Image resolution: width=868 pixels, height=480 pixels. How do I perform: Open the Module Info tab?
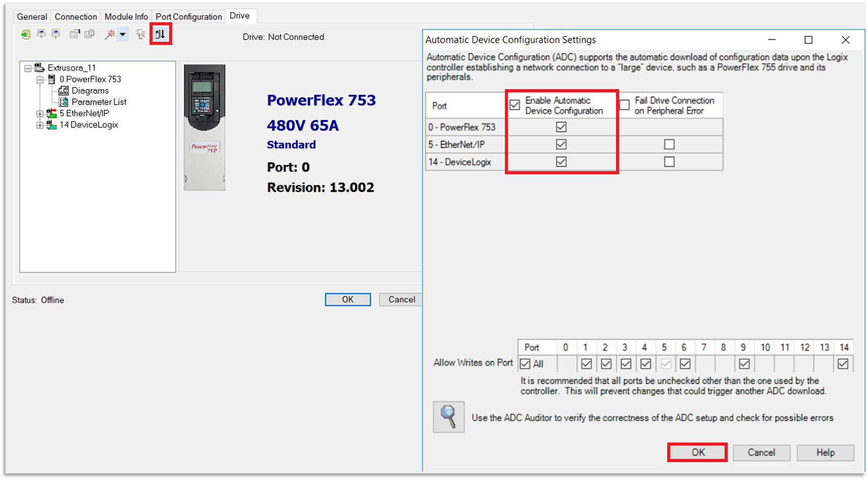click(x=126, y=17)
